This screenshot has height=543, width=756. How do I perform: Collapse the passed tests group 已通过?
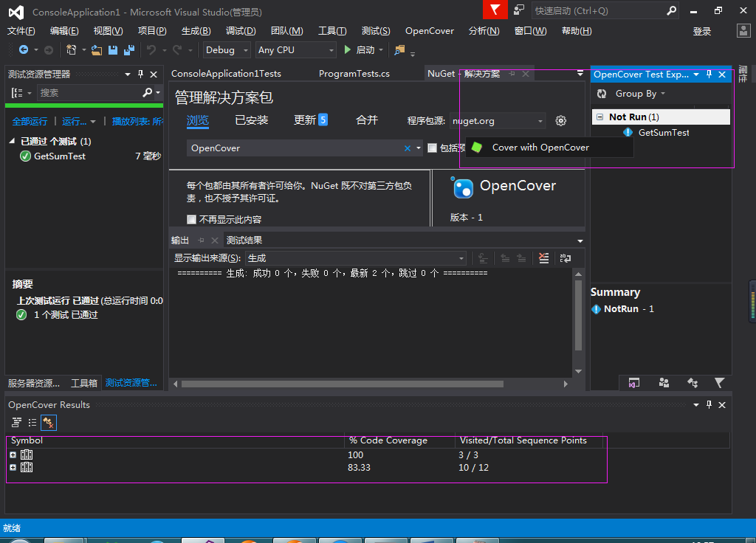pos(12,141)
